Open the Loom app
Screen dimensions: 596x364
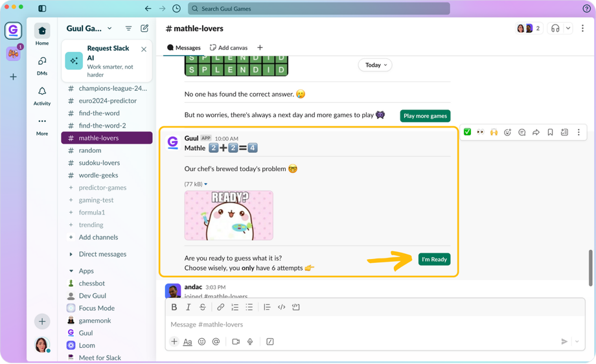[107, 345]
